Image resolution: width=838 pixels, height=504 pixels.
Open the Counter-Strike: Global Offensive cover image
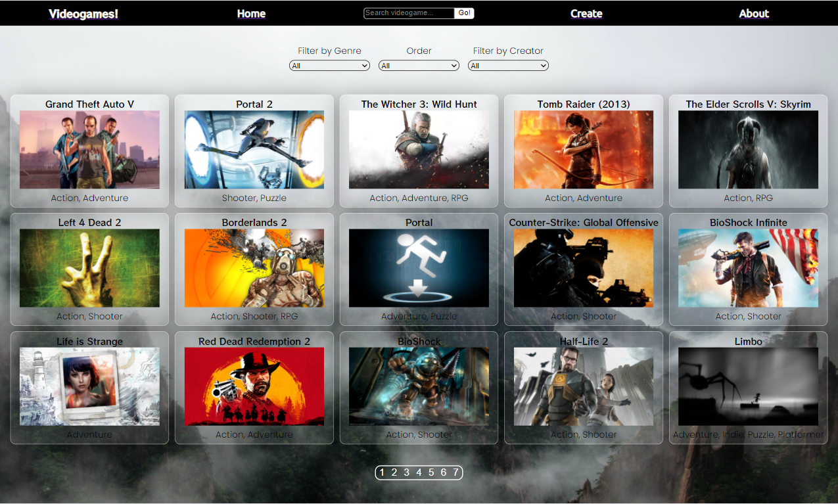(584, 268)
